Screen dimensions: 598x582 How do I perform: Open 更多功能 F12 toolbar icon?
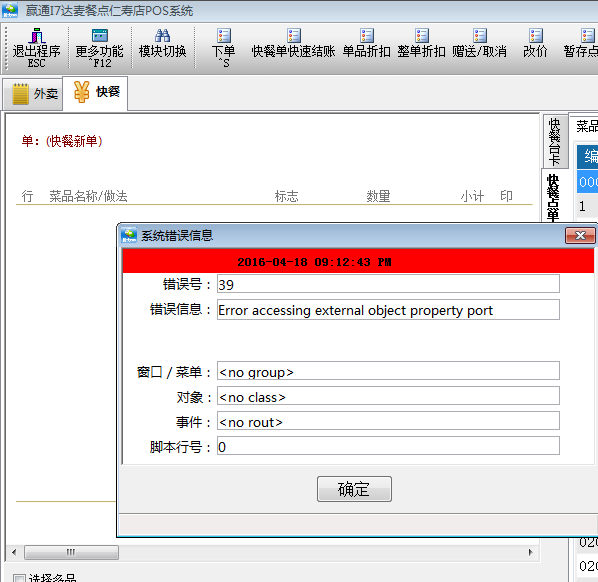[x=100, y=35]
